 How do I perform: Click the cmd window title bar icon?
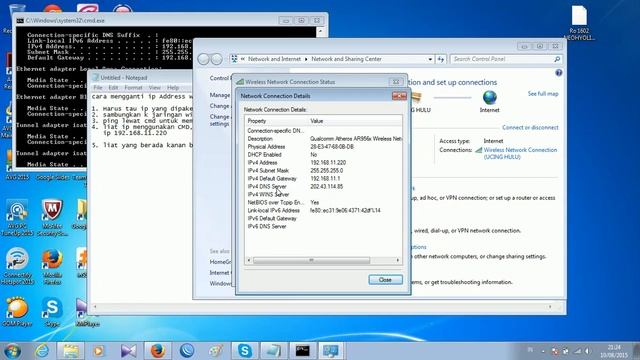click(20, 20)
